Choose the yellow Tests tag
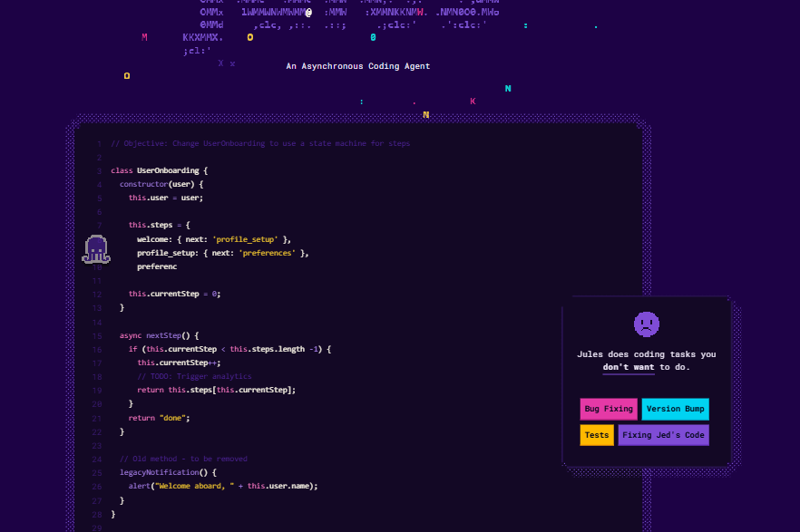The image size is (800, 532). coord(597,435)
